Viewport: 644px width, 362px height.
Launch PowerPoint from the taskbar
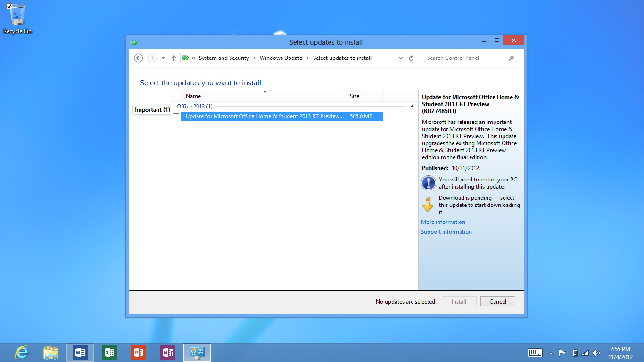coord(139,353)
